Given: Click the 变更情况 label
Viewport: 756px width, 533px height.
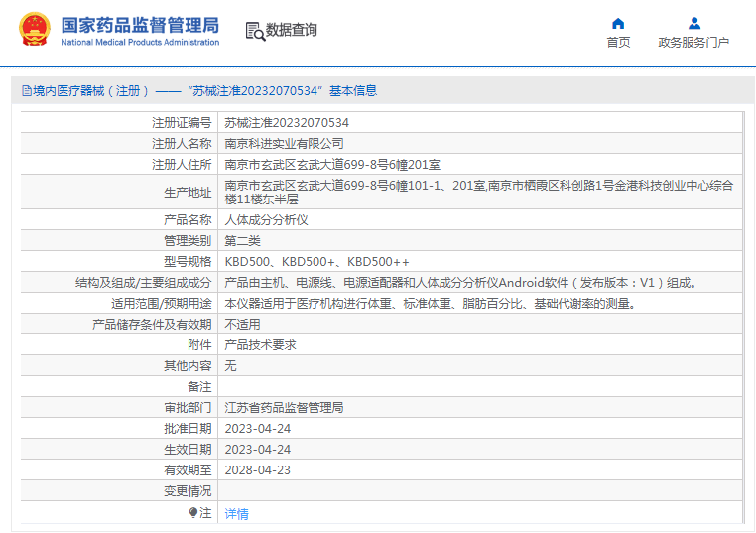Looking at the screenshot, I should pyautogui.click(x=188, y=491).
